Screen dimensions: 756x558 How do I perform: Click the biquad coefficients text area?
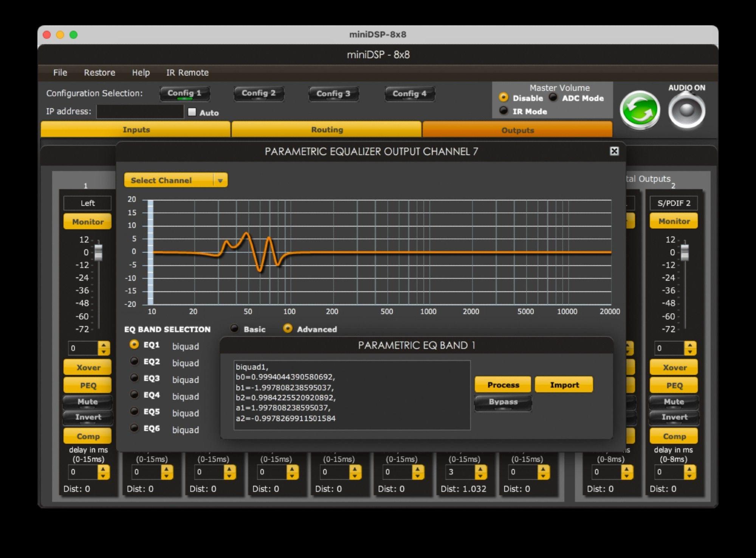point(352,395)
